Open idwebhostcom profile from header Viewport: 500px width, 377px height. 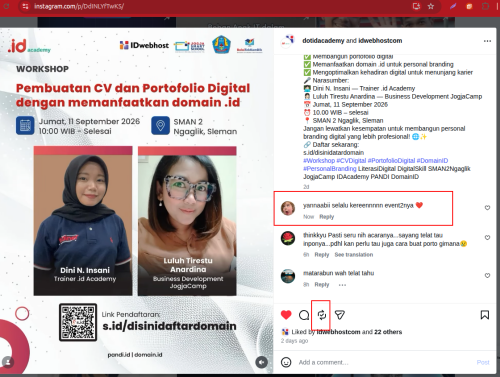[380, 41]
